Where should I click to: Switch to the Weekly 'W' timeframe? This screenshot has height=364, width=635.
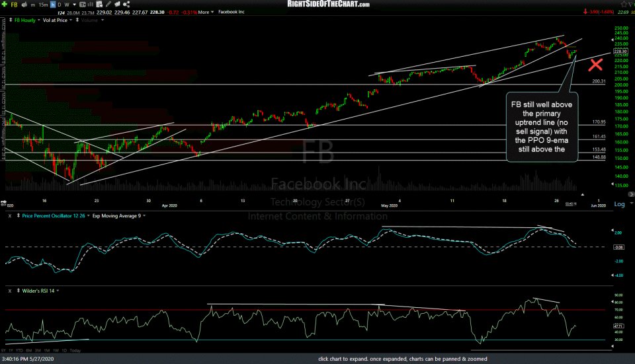[x=67, y=5]
